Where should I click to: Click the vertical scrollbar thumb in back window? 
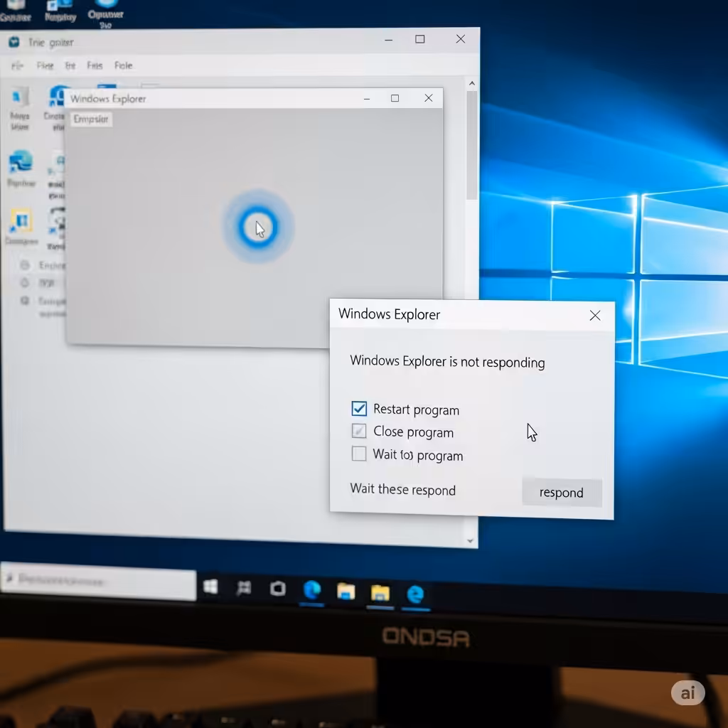(472, 145)
